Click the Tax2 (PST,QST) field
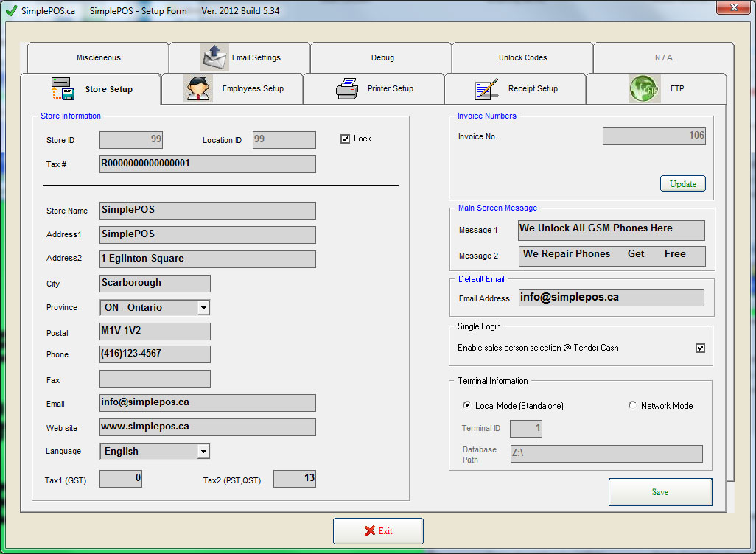The image size is (756, 554). coord(295,479)
